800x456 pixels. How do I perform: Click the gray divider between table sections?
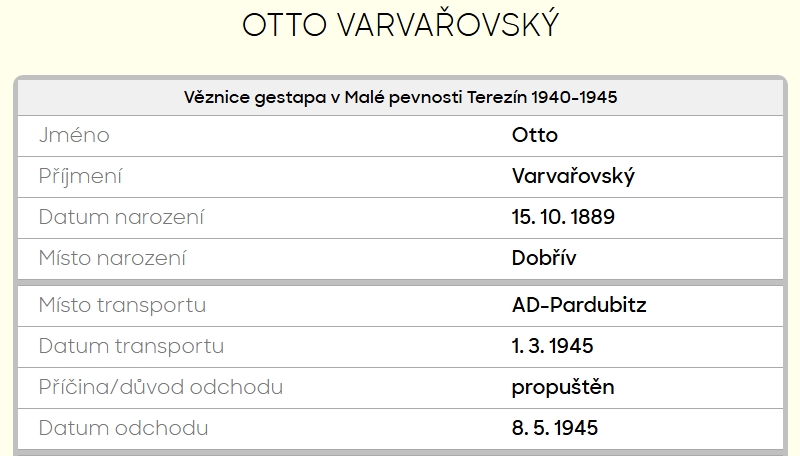(400, 282)
